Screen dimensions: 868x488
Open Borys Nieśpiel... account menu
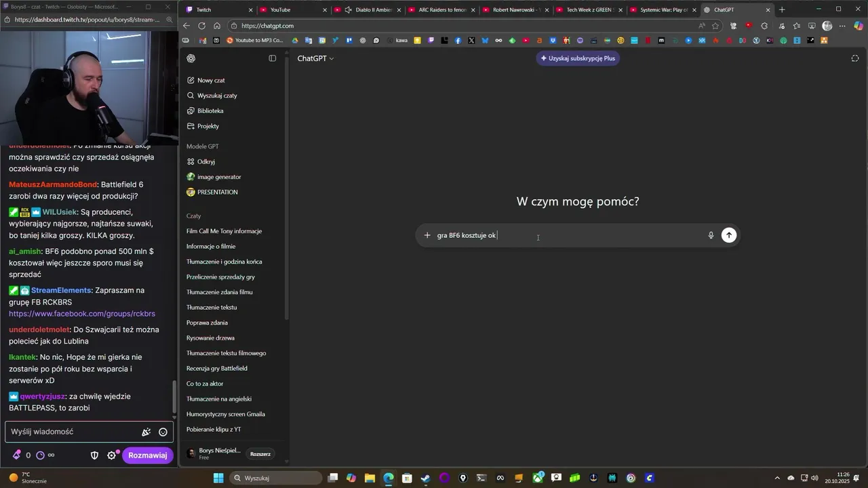tap(214, 453)
